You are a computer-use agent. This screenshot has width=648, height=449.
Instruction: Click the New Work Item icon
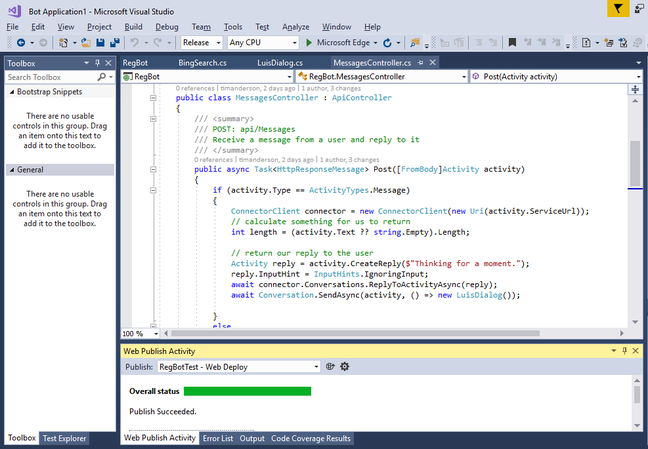click(609, 43)
